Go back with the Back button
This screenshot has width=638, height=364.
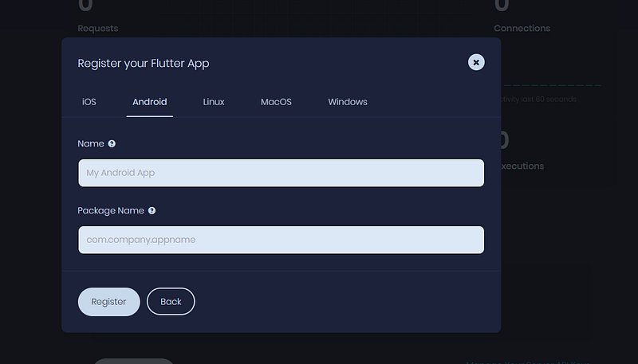(171, 301)
